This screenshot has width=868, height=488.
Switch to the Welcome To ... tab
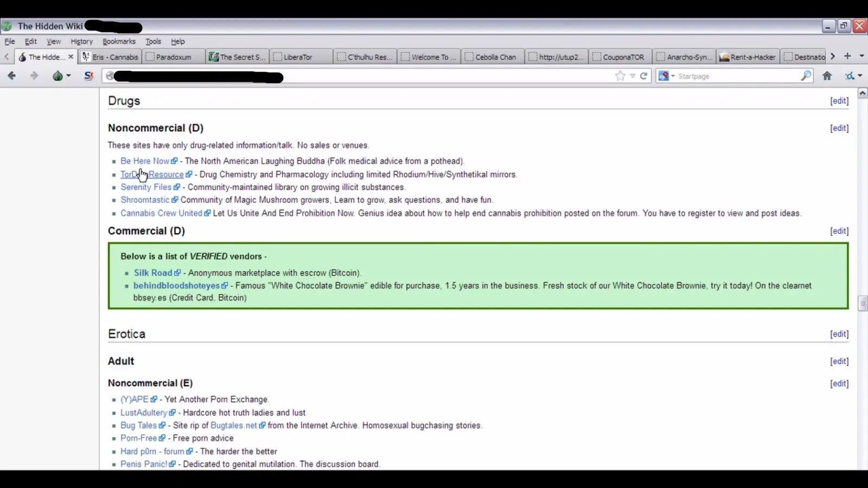429,56
